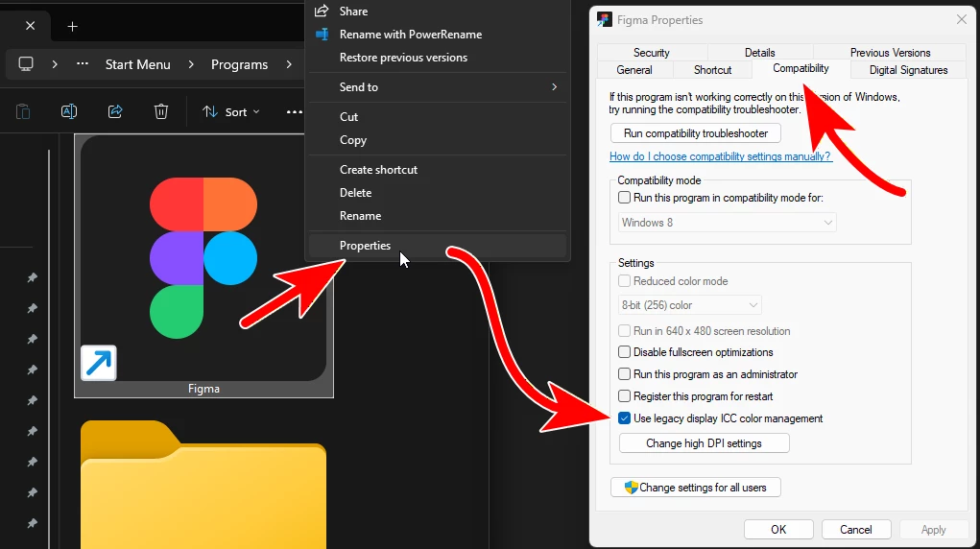This screenshot has width=980, height=549.
Task: Expand chevron after This PC icon
Action: (x=55, y=63)
